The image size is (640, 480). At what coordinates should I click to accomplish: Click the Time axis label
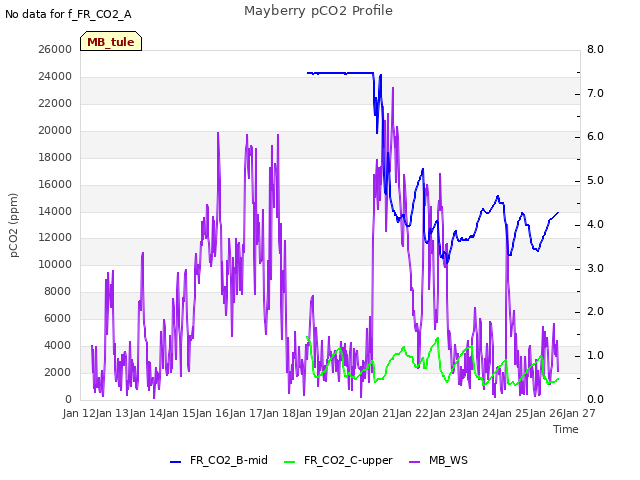tap(566, 429)
